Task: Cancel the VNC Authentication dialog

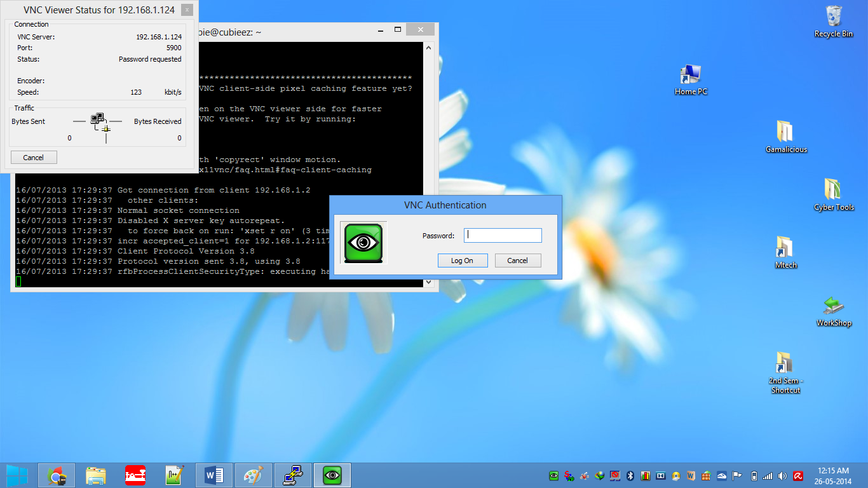Action: click(517, 261)
